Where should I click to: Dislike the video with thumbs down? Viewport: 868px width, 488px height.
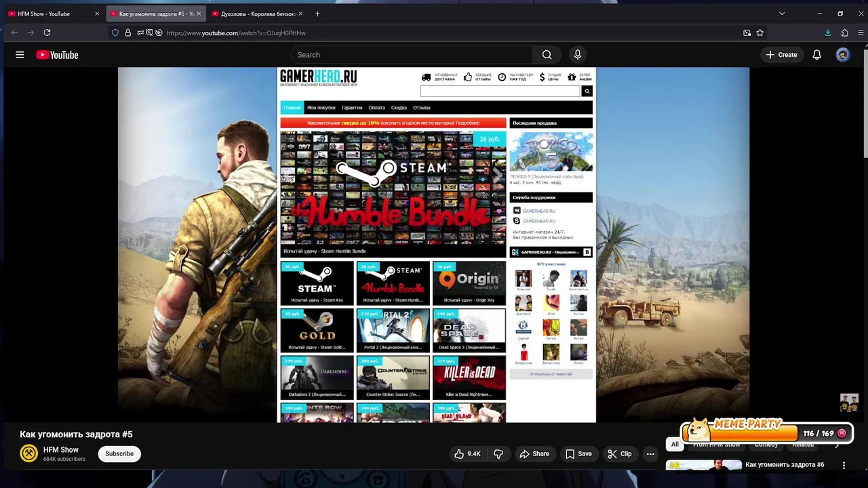point(498,453)
